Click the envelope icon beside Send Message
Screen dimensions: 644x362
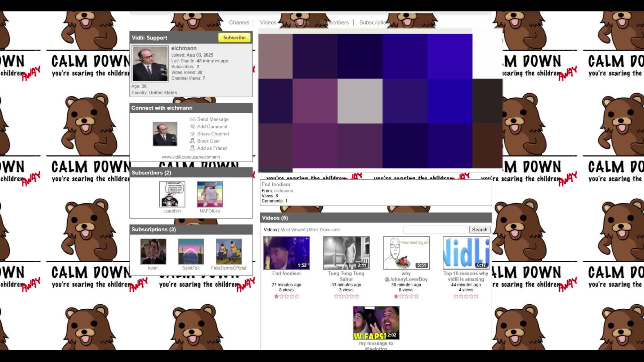pos(193,119)
